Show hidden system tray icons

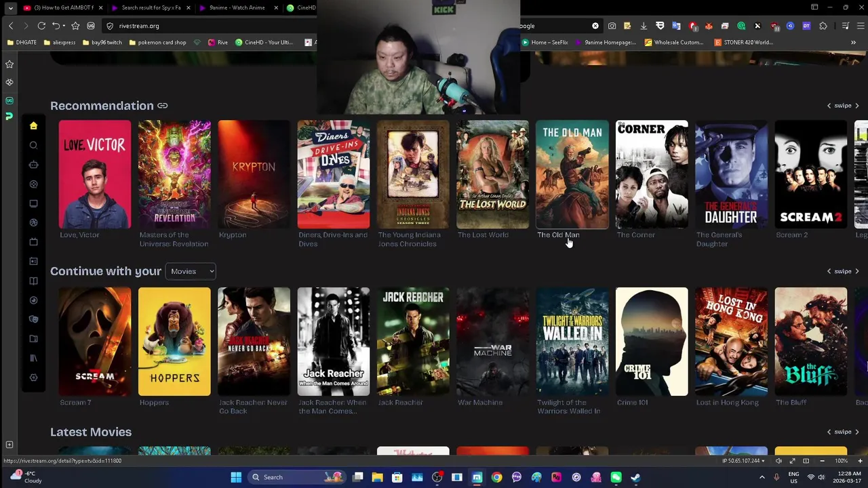click(x=762, y=477)
